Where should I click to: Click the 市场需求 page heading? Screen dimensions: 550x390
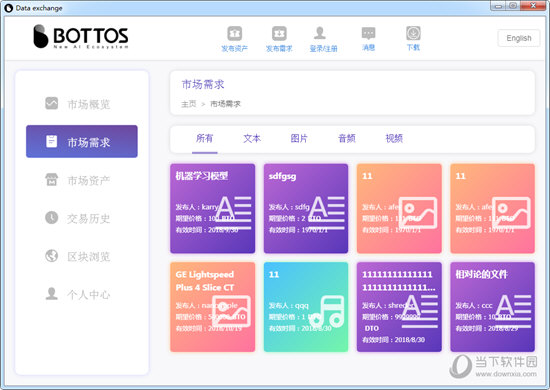(x=203, y=84)
